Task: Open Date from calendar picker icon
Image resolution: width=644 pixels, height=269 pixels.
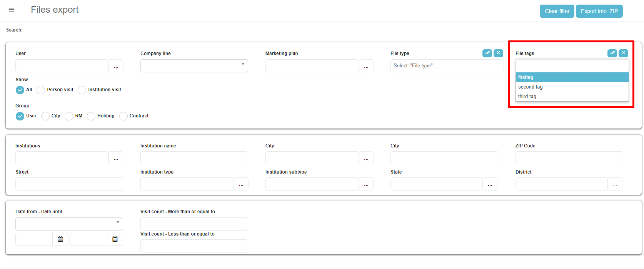Action: point(60,239)
